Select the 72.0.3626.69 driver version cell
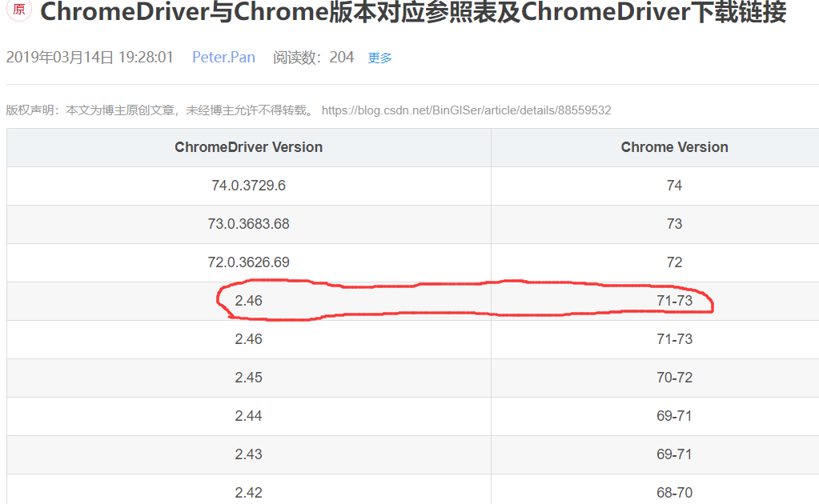Screen dimensions: 819x504 tap(248, 262)
